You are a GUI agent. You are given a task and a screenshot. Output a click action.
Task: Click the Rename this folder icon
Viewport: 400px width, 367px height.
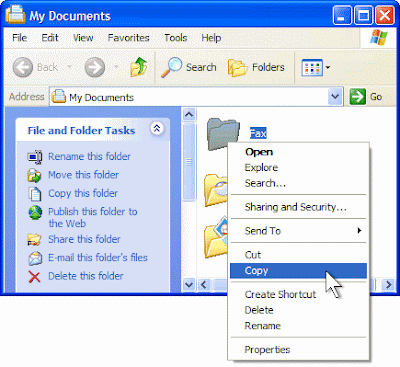(35, 157)
